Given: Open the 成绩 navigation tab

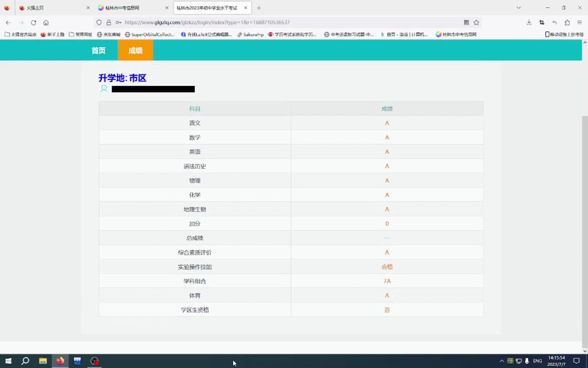Looking at the screenshot, I should [x=135, y=50].
